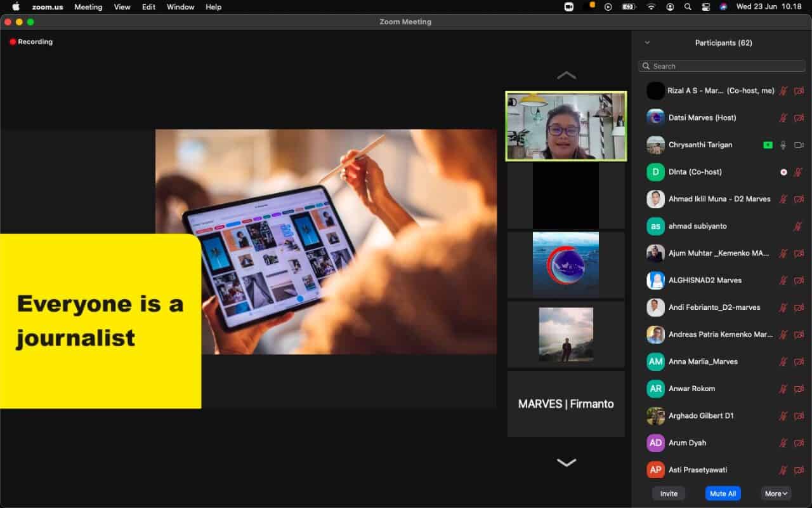This screenshot has height=508, width=812.
Task: Show previous video thumbnails with the up chevron
Action: tap(566, 75)
